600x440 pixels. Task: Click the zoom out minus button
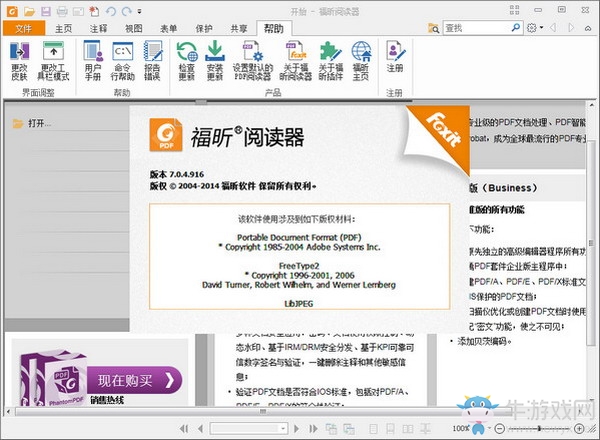[x=499, y=429]
